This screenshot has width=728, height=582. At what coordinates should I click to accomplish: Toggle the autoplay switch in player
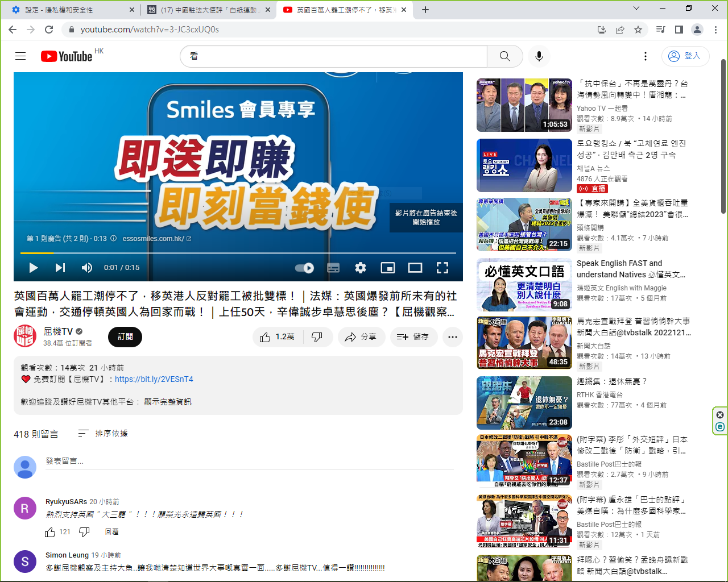click(305, 268)
